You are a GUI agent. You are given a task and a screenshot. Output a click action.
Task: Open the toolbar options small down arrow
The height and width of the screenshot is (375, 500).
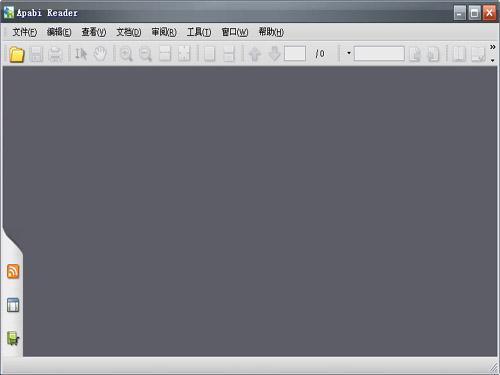point(493,61)
